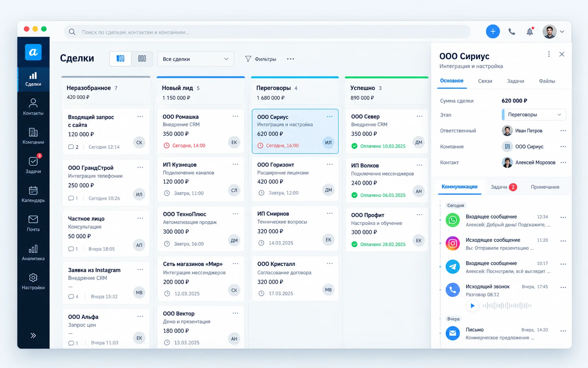This screenshot has height=368, width=588.
Task: Open the Все сделки dropdown
Action: click(196, 59)
